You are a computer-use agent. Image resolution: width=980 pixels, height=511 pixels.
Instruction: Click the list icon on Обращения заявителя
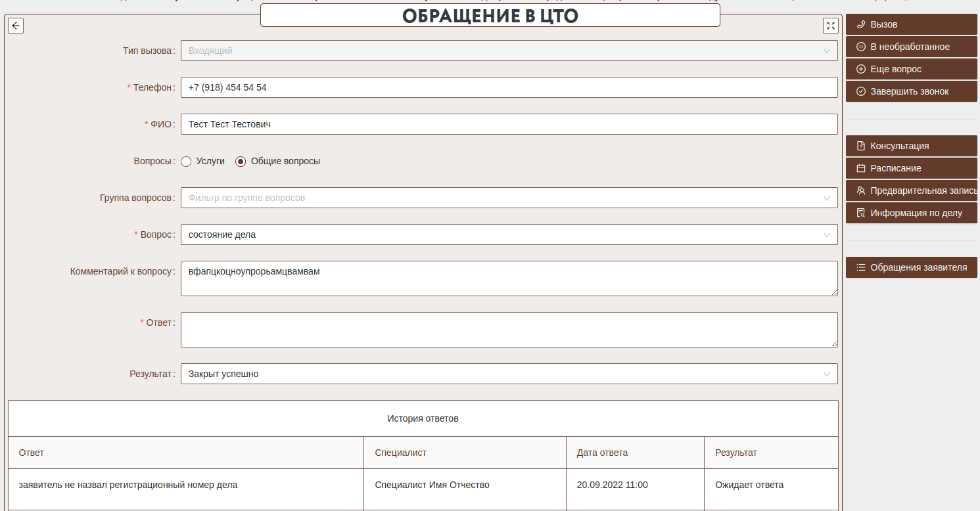(861, 267)
